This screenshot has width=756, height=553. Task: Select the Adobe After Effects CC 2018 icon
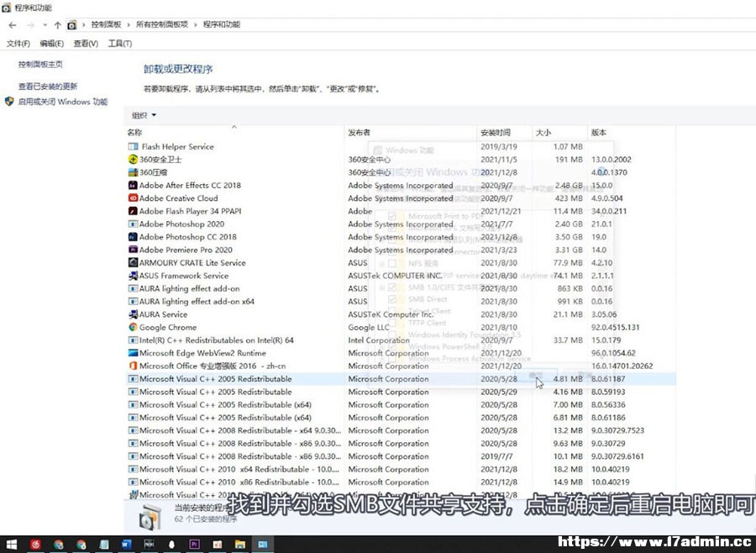click(133, 185)
